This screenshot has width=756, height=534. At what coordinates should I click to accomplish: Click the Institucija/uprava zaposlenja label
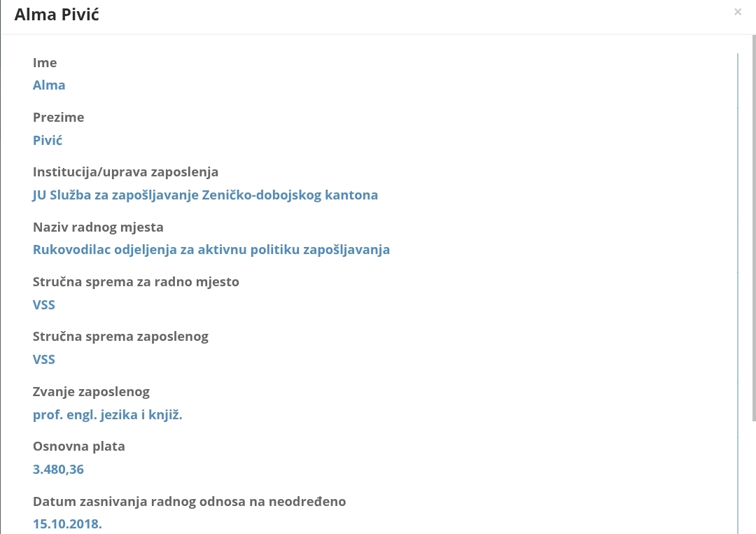[x=125, y=172]
